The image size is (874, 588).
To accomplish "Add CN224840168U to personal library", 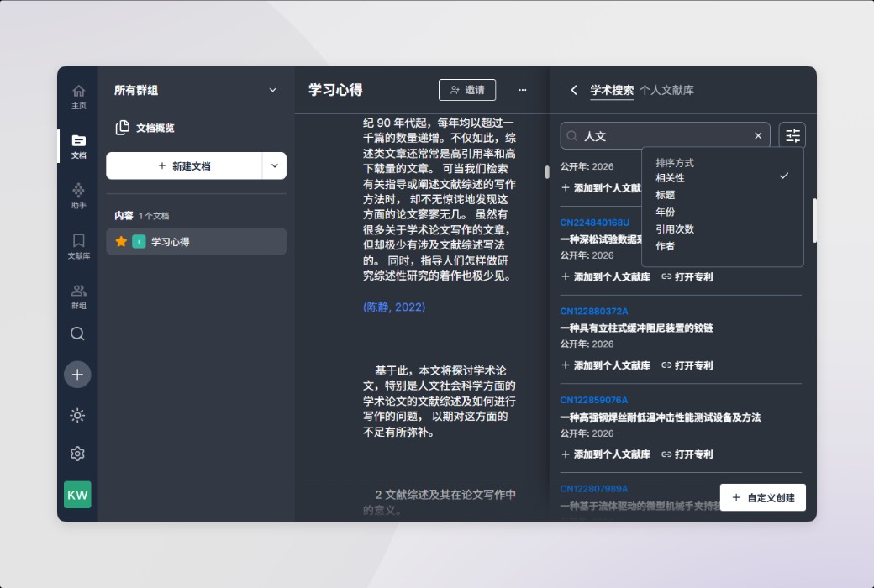I will (x=606, y=276).
